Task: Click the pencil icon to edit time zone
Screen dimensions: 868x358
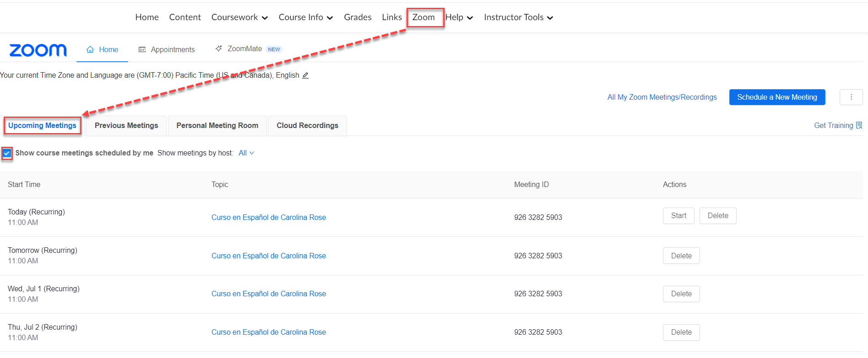Action: point(305,75)
